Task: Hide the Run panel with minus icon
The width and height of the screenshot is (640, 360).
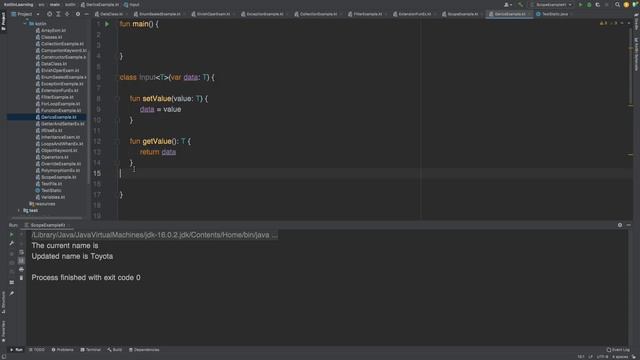Action: [x=629, y=225]
